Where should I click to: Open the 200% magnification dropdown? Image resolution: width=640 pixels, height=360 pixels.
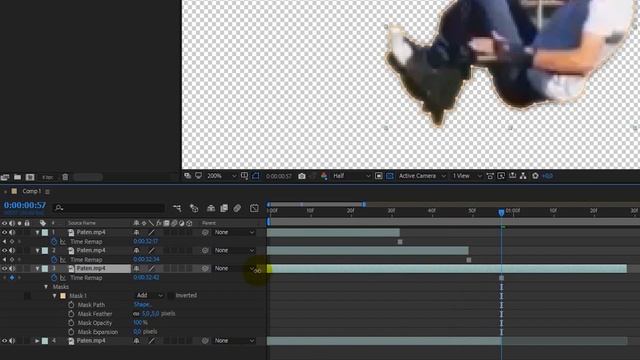[222, 176]
